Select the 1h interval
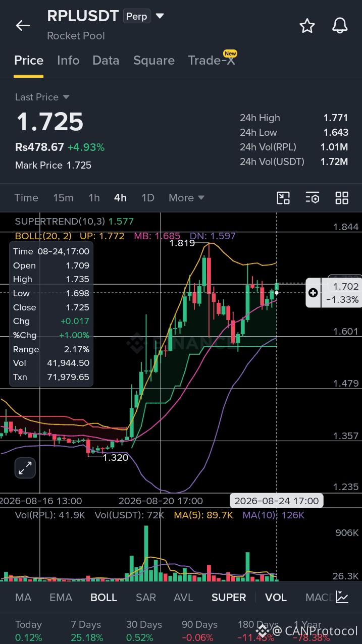The image size is (362, 644). pos(94,198)
